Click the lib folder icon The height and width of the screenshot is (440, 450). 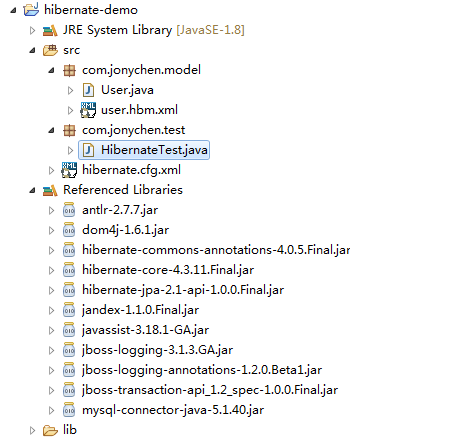[x=50, y=430]
